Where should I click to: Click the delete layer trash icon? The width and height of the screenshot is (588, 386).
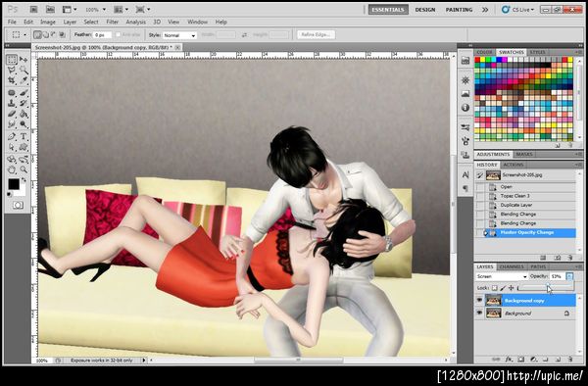tap(570, 359)
